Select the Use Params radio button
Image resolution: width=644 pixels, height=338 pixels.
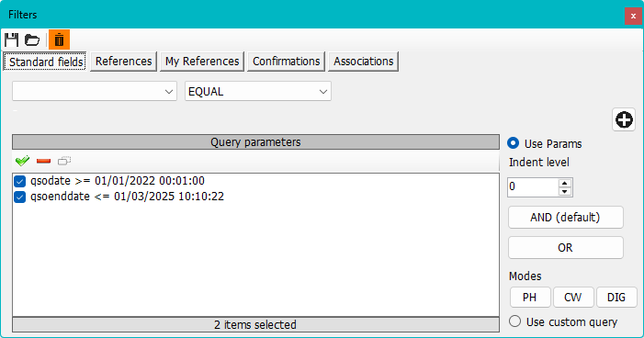click(x=513, y=143)
